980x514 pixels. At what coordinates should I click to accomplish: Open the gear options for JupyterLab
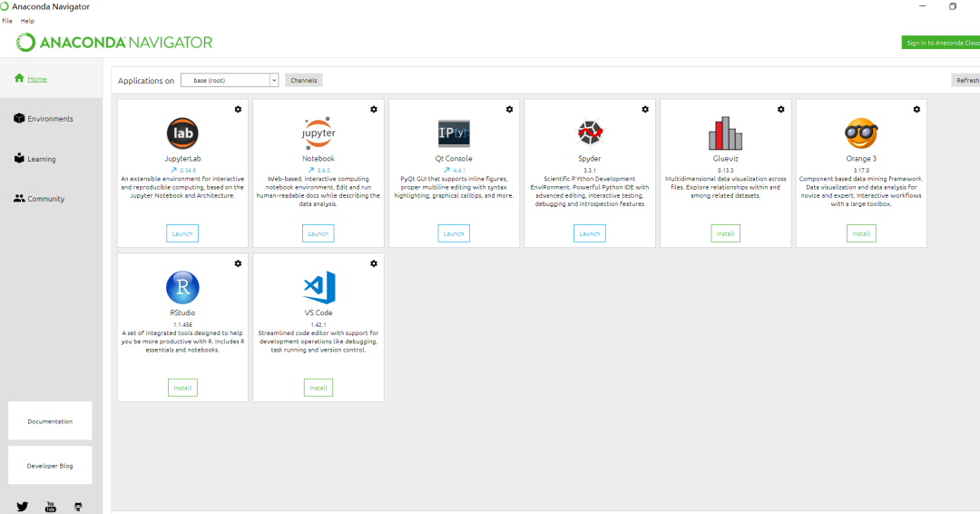pyautogui.click(x=238, y=109)
